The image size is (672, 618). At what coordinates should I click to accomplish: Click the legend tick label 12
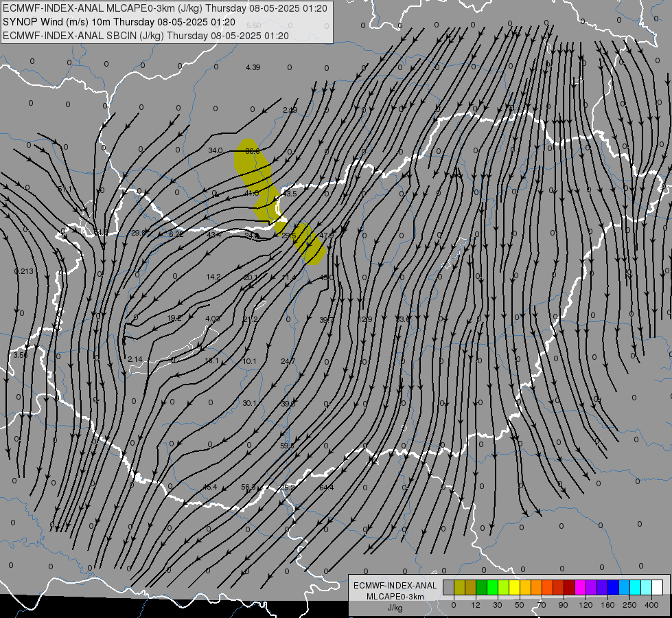click(x=475, y=605)
